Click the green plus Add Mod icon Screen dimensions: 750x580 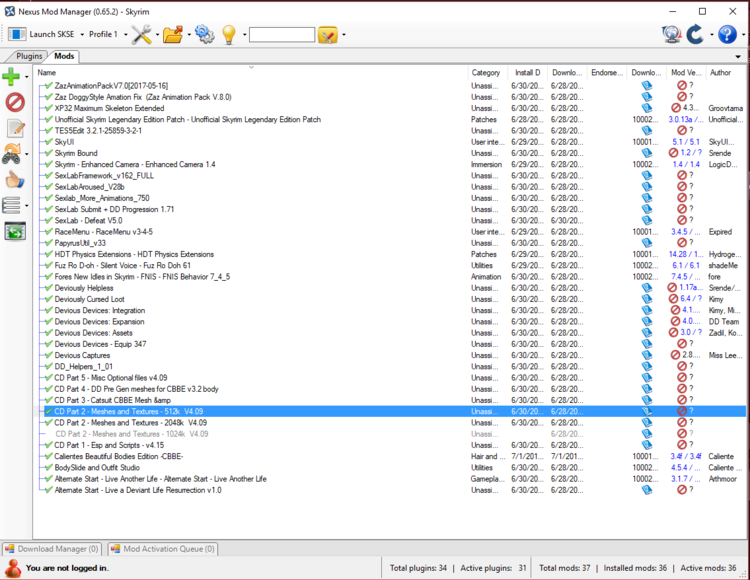pos(11,77)
